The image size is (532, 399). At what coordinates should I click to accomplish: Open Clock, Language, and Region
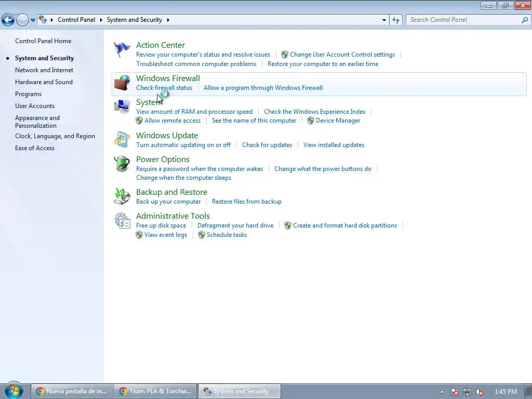coord(55,136)
